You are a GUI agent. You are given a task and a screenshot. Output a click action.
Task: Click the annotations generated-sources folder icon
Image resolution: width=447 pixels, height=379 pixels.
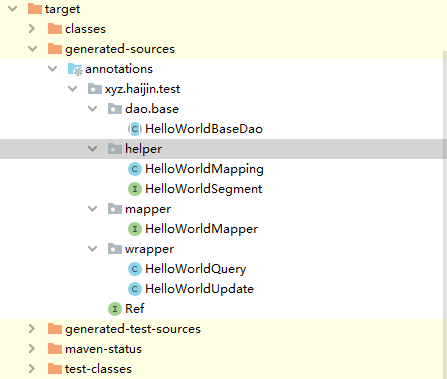75,69
